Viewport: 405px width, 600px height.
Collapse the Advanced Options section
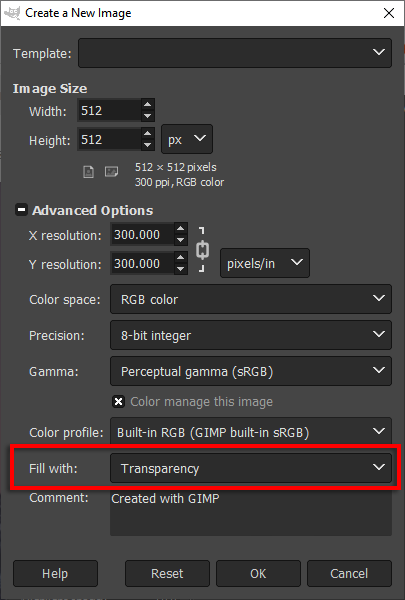(x=21, y=210)
